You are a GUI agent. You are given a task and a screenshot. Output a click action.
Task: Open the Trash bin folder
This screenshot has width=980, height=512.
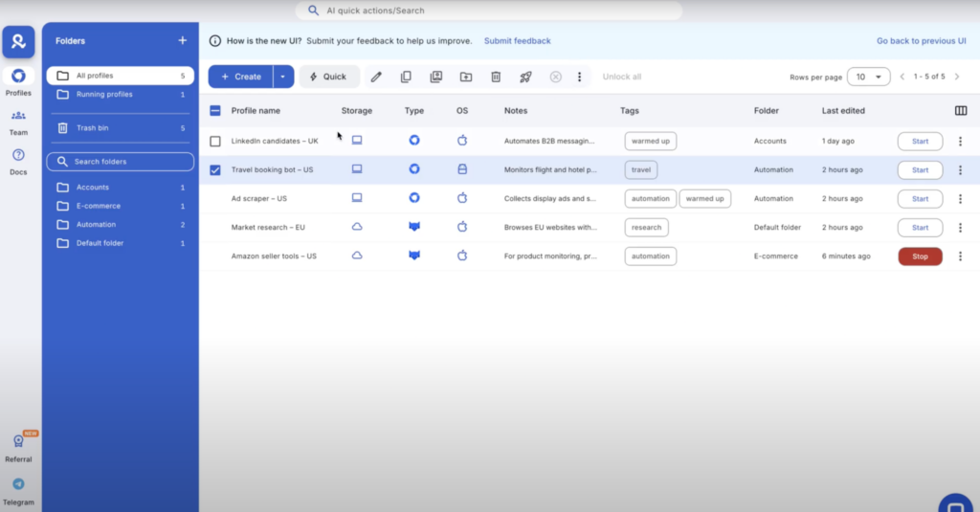(x=92, y=128)
